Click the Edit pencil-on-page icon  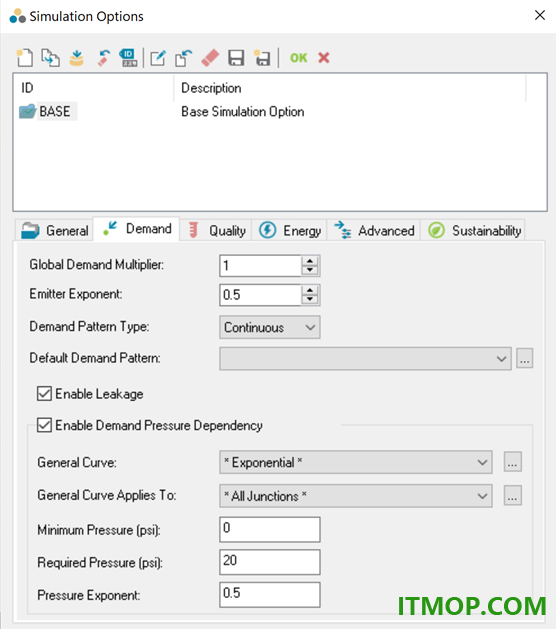[158, 58]
